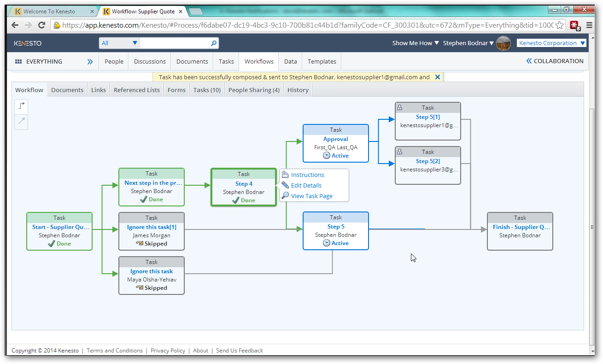This screenshot has height=364, width=603.
Task: Click the Edit Details pencil icon
Action: [285, 185]
